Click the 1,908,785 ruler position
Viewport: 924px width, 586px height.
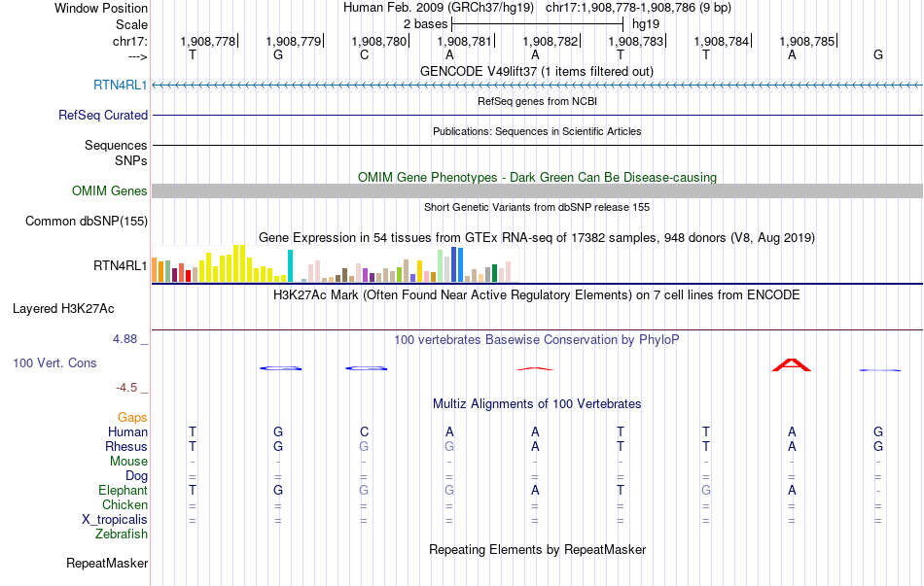coord(807,41)
